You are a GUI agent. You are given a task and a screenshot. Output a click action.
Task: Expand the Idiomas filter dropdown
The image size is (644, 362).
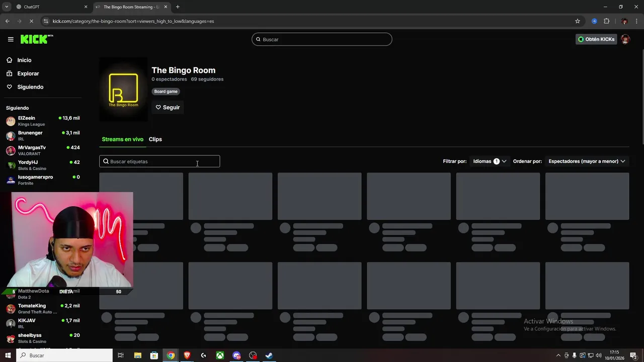point(490,161)
